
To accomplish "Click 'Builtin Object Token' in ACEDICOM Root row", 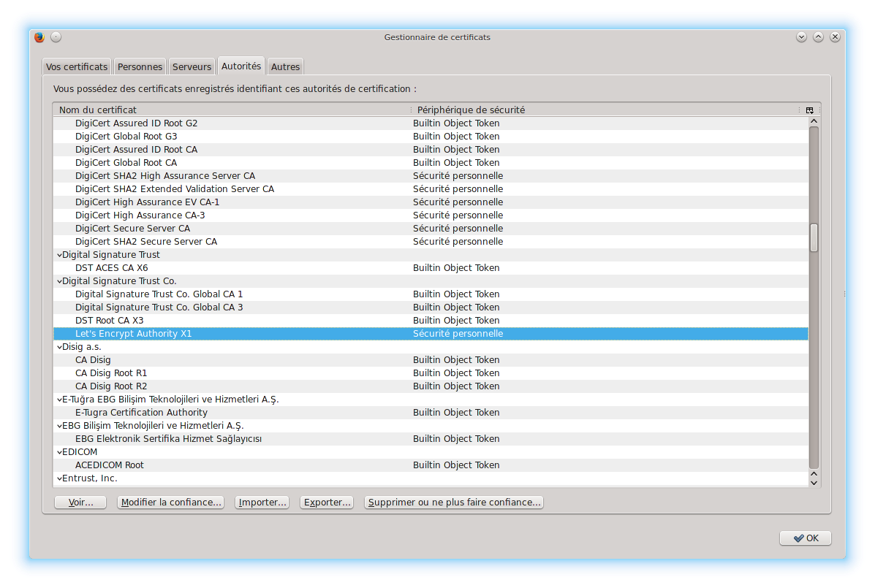I will point(456,465).
